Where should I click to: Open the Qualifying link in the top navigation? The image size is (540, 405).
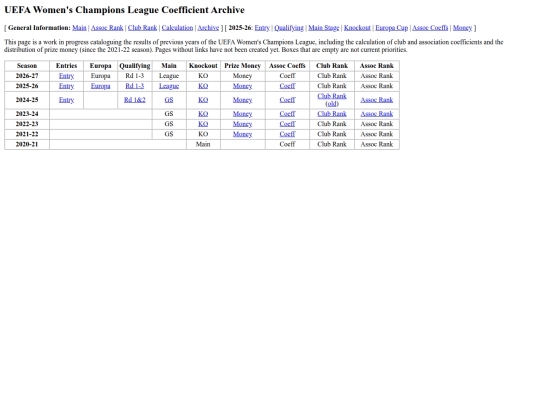[x=289, y=28]
